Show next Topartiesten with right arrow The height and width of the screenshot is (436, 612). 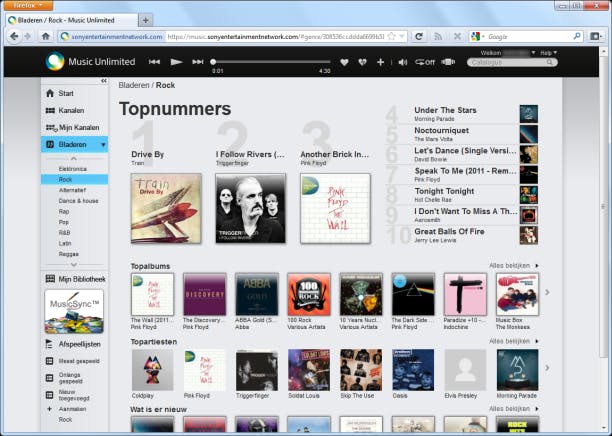pos(547,368)
